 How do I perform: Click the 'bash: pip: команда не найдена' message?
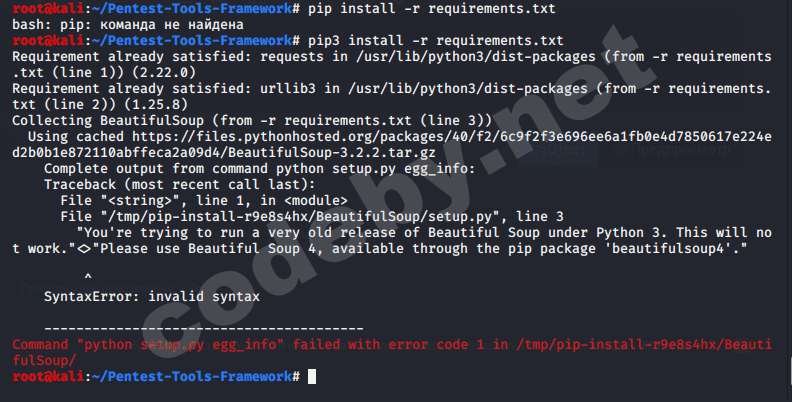click(124, 24)
